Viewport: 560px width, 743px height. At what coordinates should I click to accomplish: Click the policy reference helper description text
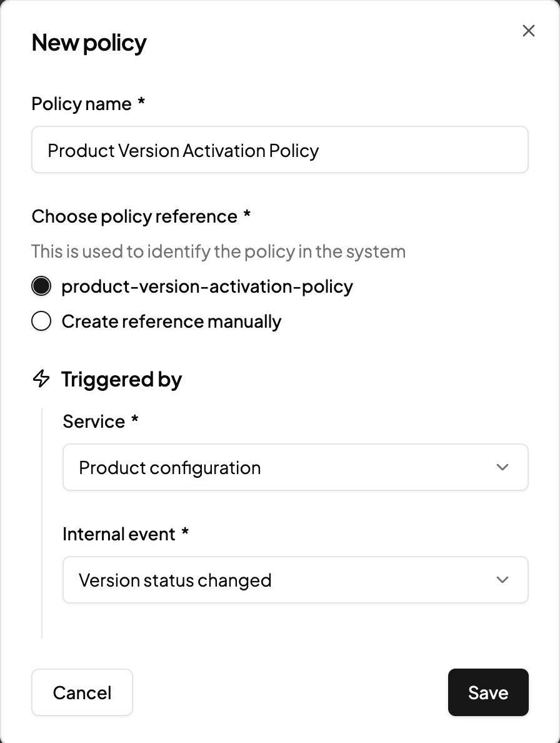[218, 251]
